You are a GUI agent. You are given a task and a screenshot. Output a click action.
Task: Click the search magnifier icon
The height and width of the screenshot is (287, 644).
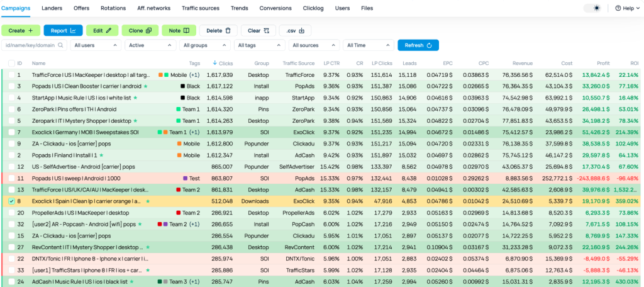point(60,45)
